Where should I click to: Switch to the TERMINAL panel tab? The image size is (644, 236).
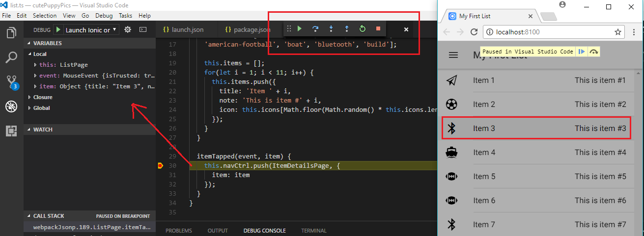(313, 231)
